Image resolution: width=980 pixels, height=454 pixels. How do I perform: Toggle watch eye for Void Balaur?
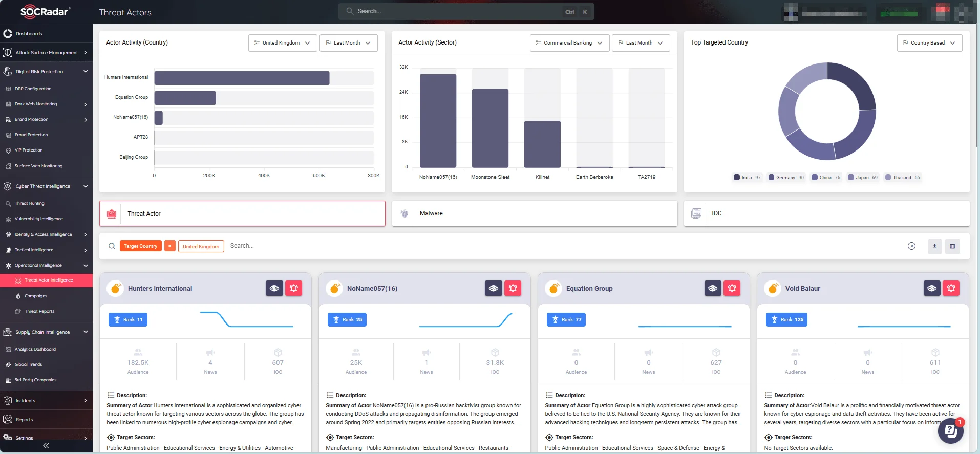932,288
